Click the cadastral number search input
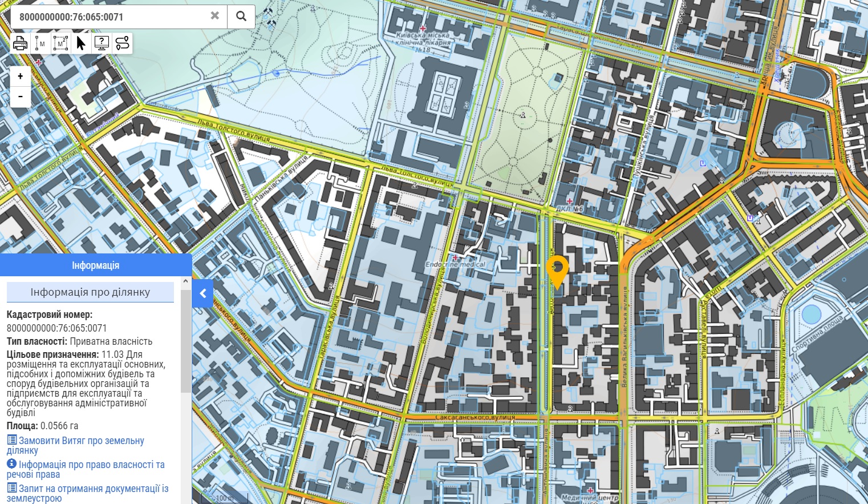868x504 pixels. (x=108, y=17)
